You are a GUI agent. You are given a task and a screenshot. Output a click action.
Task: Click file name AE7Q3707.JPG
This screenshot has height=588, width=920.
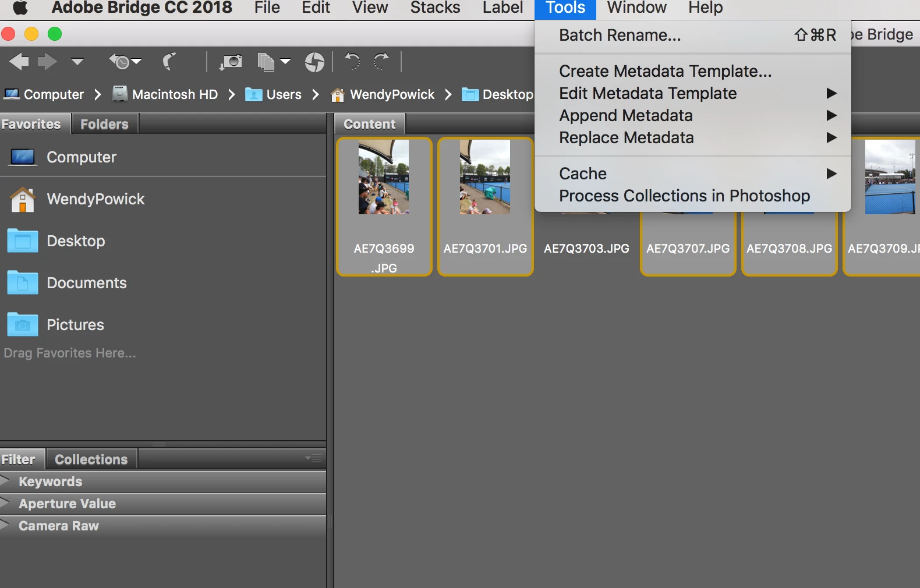688,249
